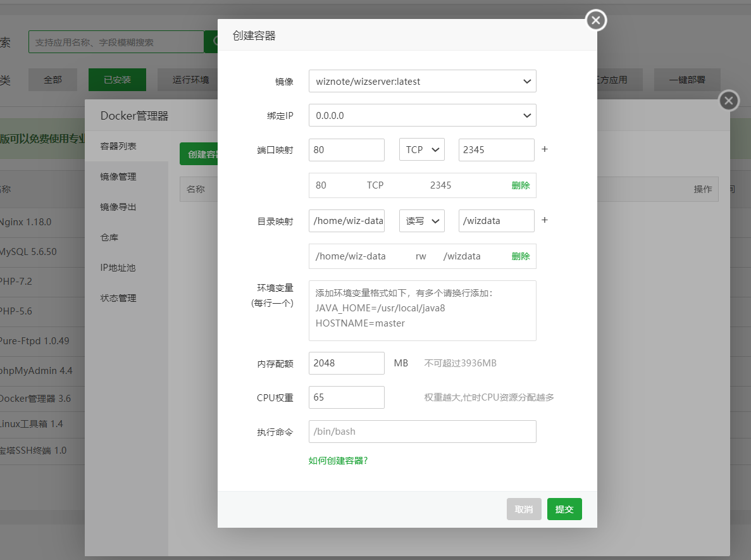The height and width of the screenshot is (560, 751).
Task: Open the TCP protocol dropdown
Action: [421, 150]
